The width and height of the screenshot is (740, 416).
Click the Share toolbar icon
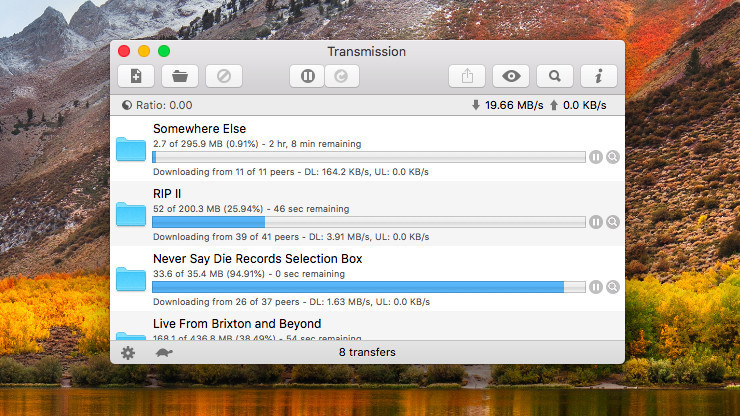click(x=467, y=76)
